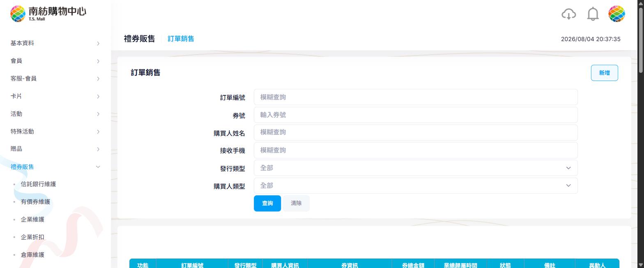The height and width of the screenshot is (268, 644).
Task: Open 有價券維護 submenu item
Action: [x=35, y=202]
